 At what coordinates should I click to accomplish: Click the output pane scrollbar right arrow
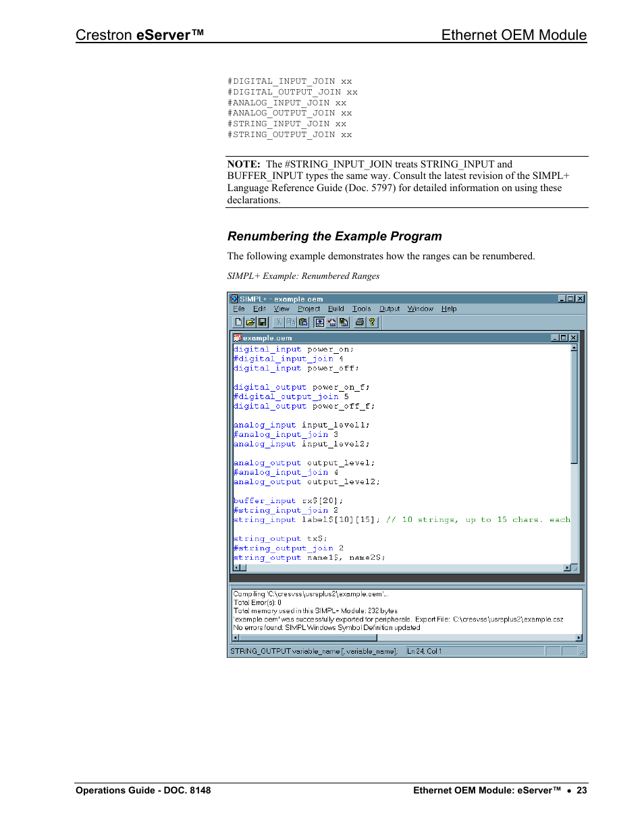click(579, 637)
